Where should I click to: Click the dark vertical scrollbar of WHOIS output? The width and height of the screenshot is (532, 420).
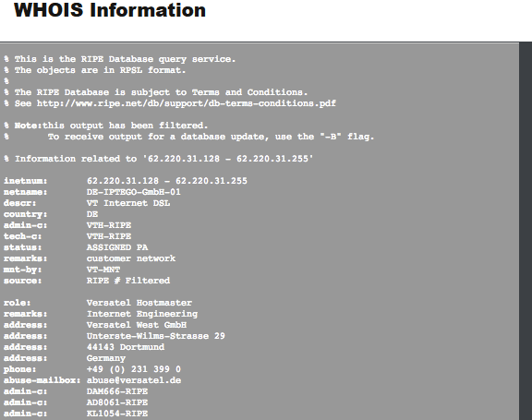(526, 231)
